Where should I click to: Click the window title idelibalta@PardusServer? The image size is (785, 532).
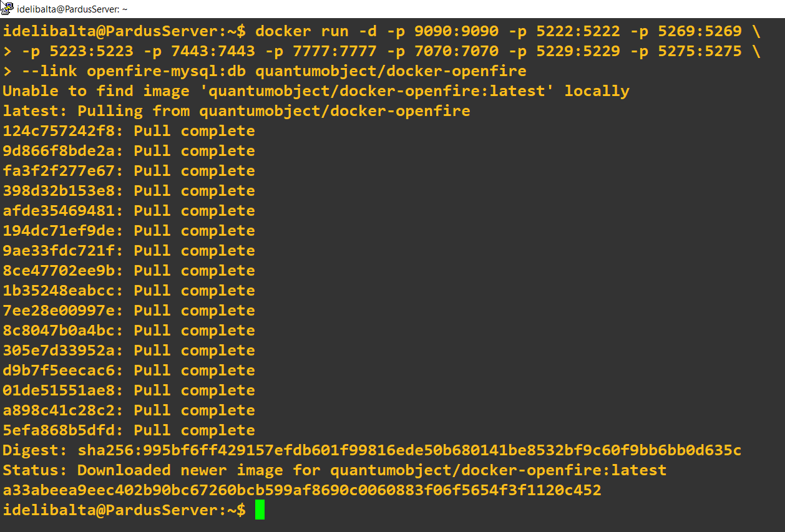click(x=72, y=9)
